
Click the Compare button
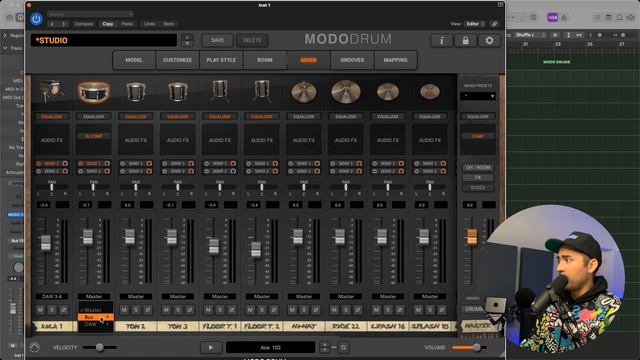pos(84,24)
